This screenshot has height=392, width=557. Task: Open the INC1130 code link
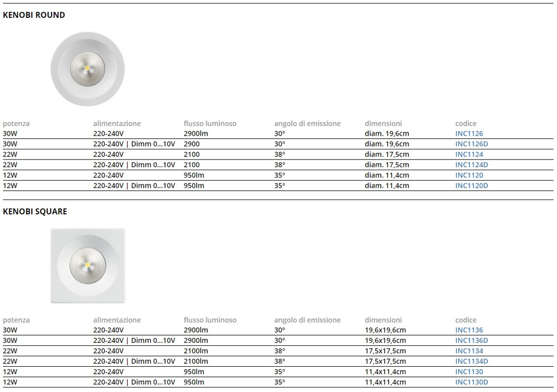[469, 372]
